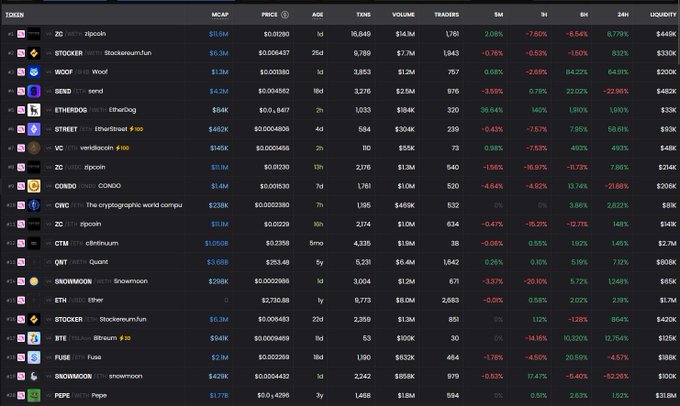This screenshot has height=406, width=680.
Task: Click market cap '$84K' of ETHERDOG
Action: (x=220, y=110)
